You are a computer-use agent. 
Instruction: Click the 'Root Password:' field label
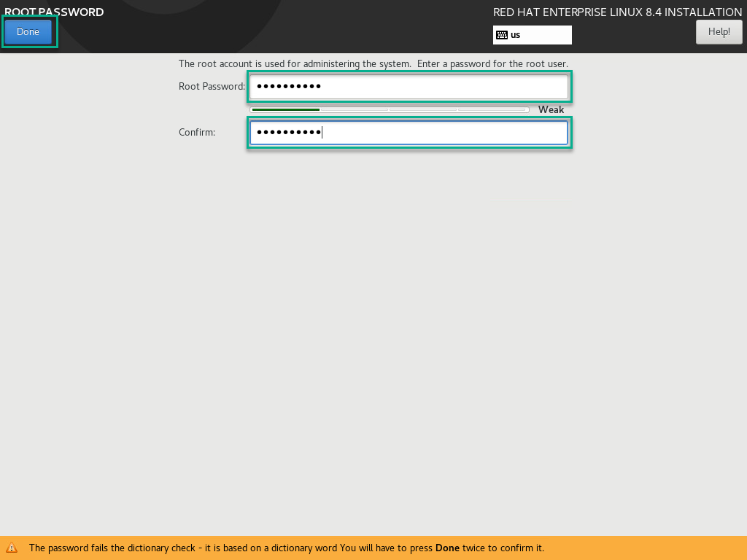(x=212, y=87)
